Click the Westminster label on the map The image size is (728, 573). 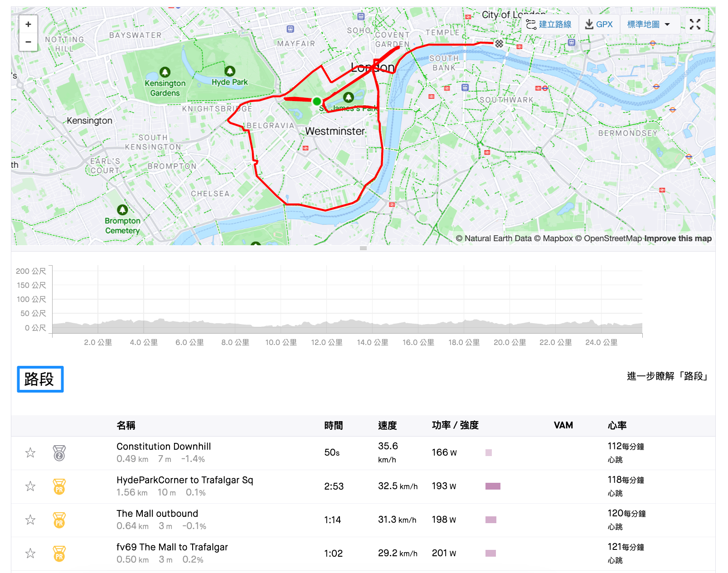tap(335, 131)
